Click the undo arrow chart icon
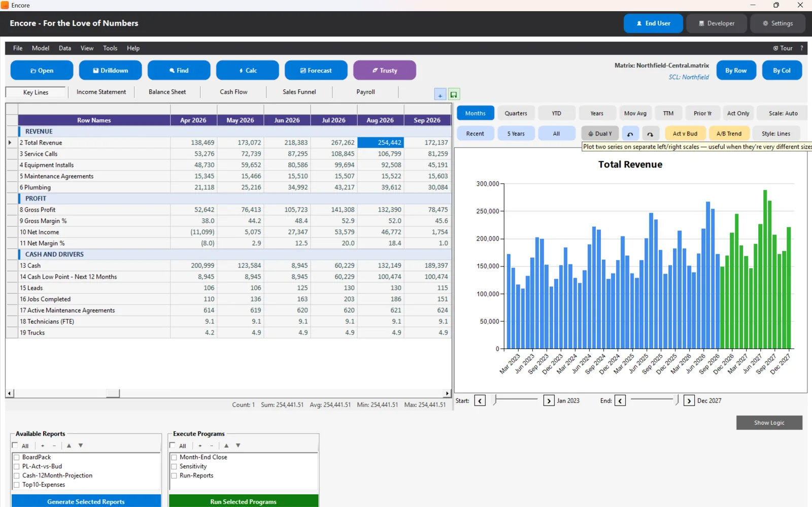This screenshot has width=812, height=507. point(630,133)
